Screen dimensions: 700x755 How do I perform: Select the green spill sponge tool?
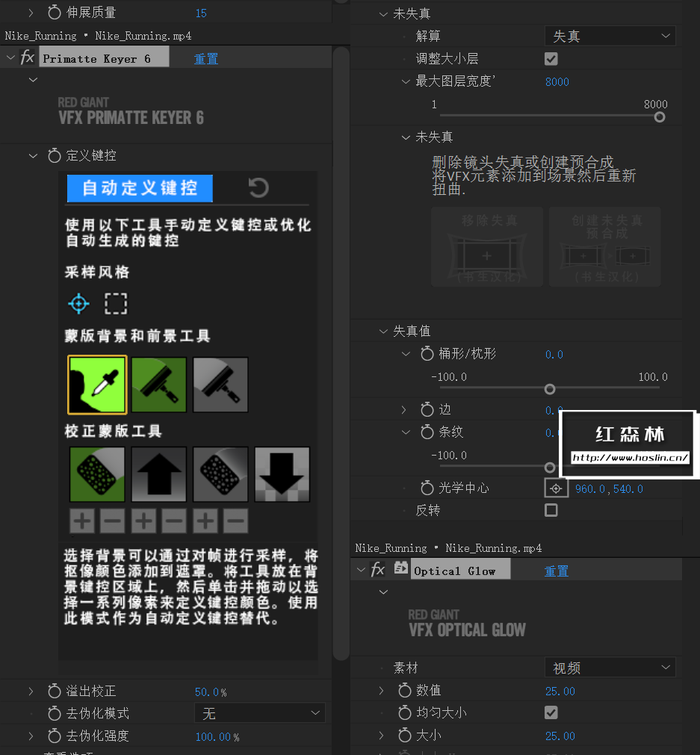97,474
